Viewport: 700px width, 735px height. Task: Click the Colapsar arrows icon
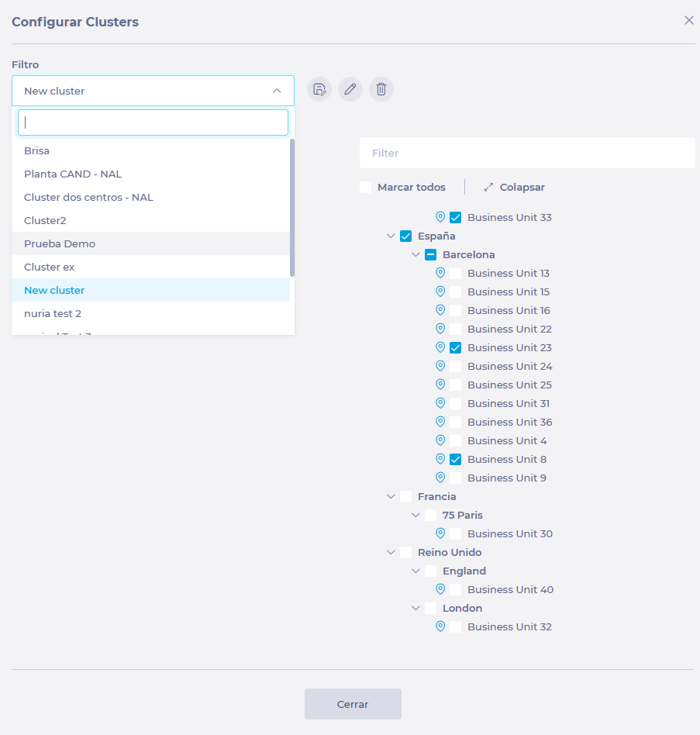(x=488, y=188)
